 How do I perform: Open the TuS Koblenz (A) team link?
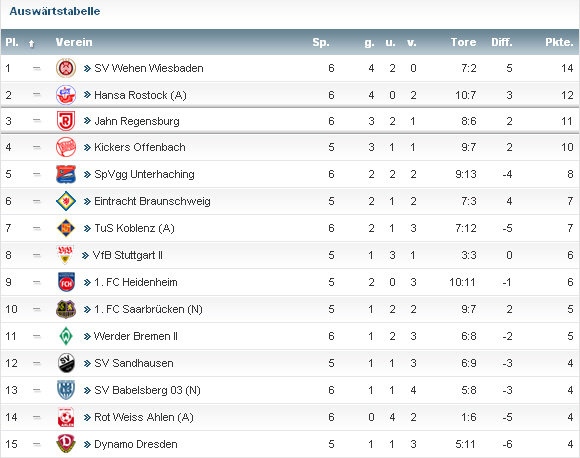[x=134, y=228]
